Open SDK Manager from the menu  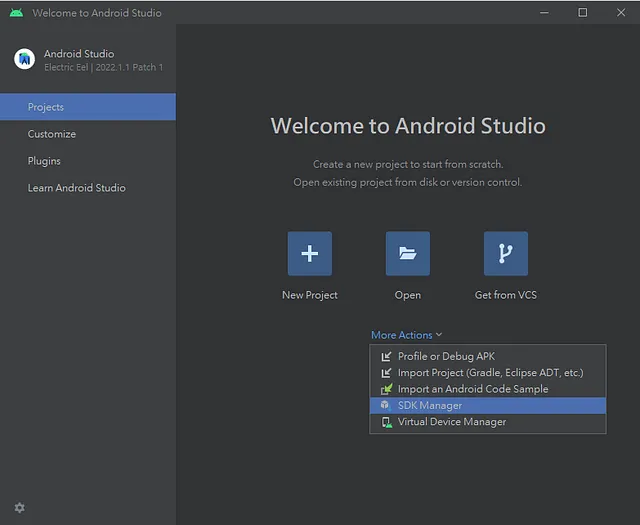(x=488, y=405)
